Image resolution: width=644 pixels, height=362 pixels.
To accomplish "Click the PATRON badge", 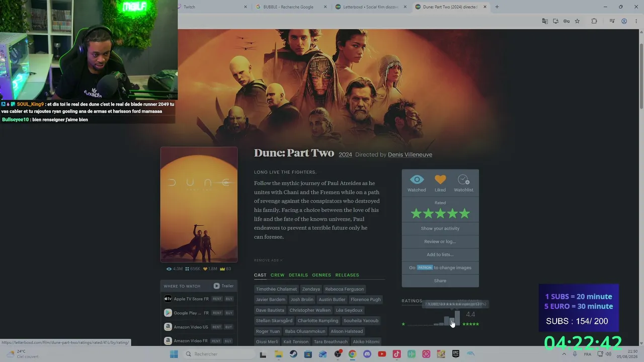I will pyautogui.click(x=425, y=267).
